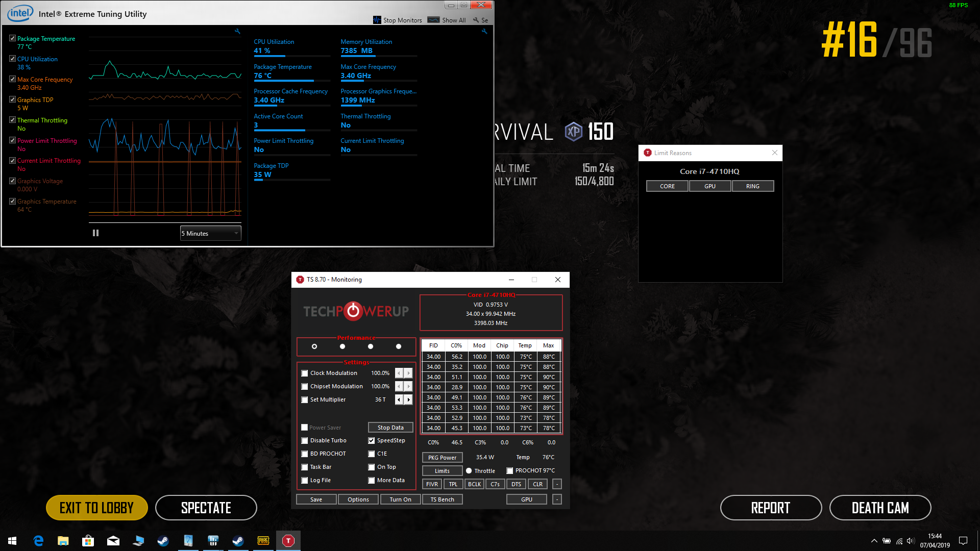This screenshot has width=980, height=551.
Task: Click the Show All monitors icon
Action: (433, 20)
